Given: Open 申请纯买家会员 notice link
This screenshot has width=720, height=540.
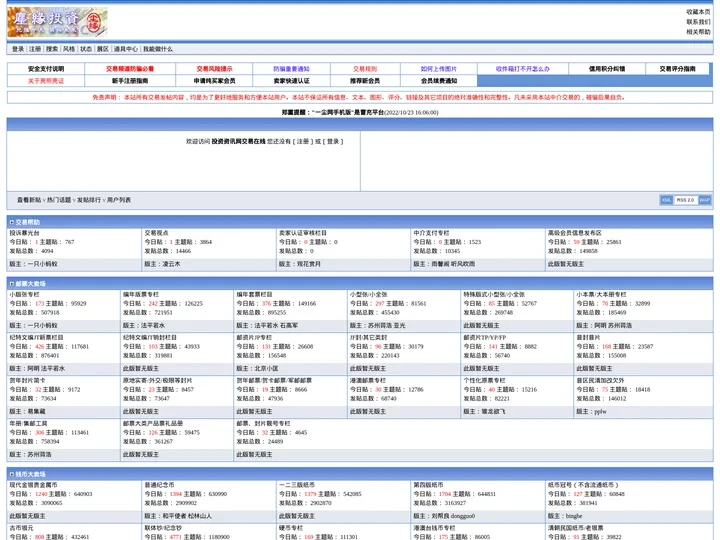Looking at the screenshot, I should 214,81.
